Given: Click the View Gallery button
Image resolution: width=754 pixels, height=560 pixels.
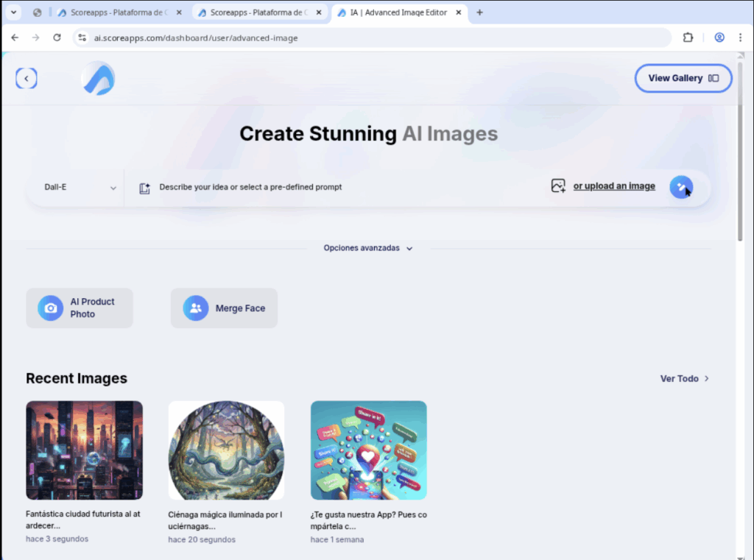Looking at the screenshot, I should tap(683, 78).
